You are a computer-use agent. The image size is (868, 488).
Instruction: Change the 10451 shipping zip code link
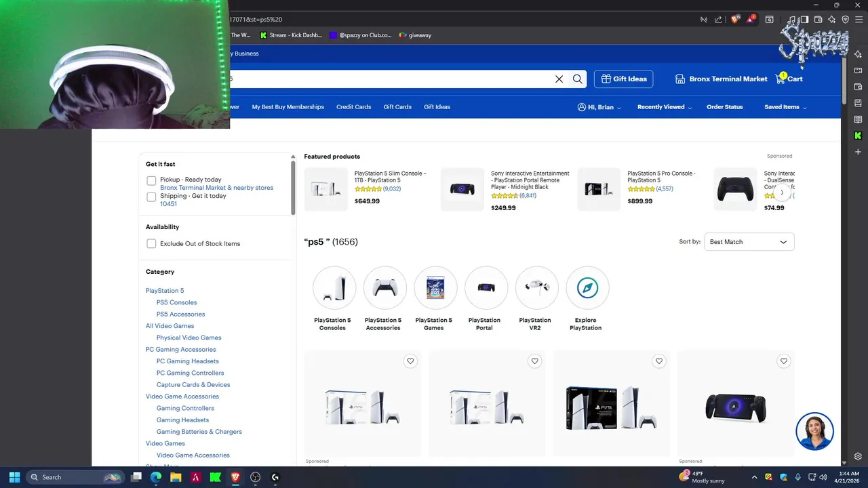[x=168, y=204]
